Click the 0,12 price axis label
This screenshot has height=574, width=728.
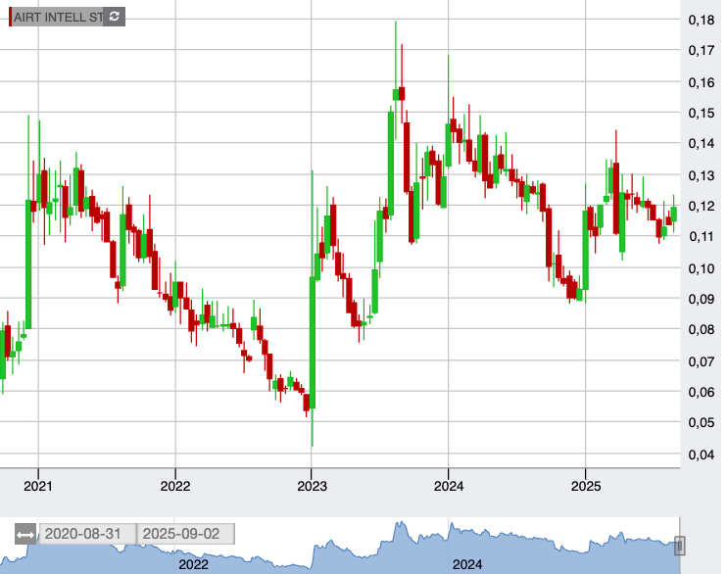(702, 207)
